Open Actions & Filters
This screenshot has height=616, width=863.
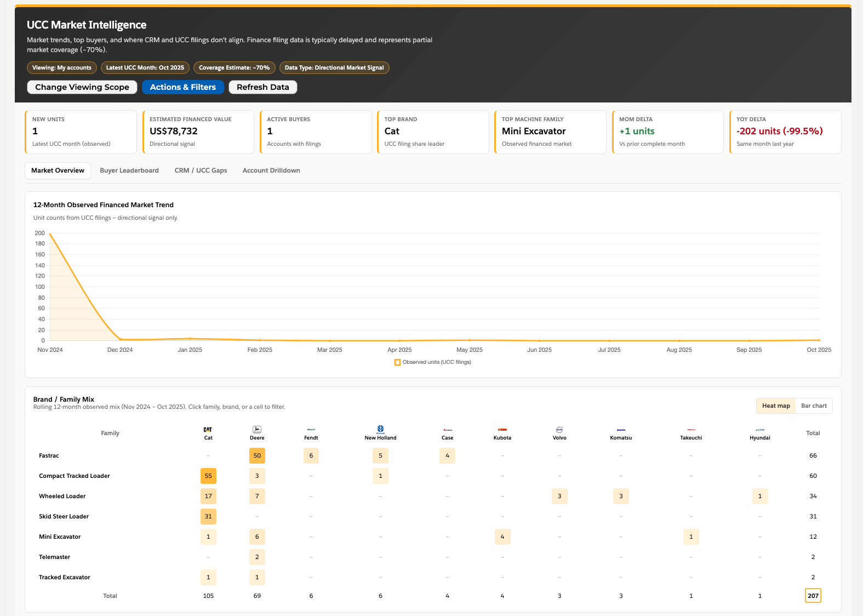(183, 87)
